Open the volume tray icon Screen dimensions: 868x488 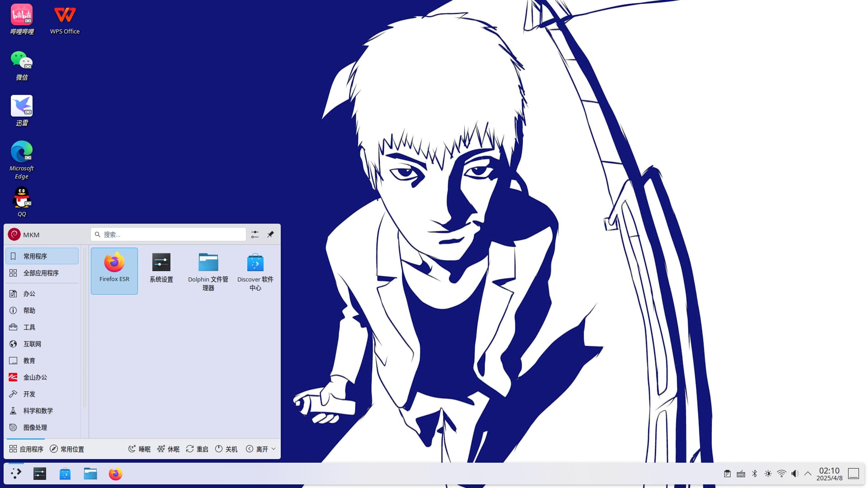[x=795, y=474]
